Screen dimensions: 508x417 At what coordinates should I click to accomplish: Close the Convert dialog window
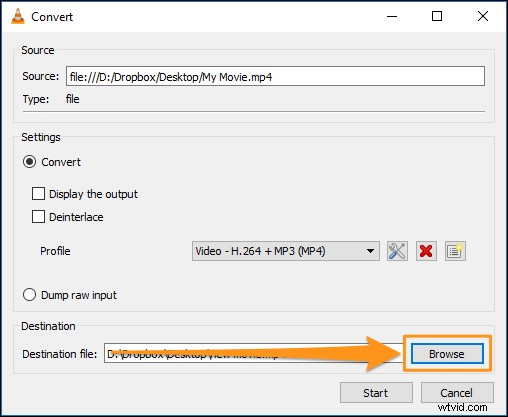(x=483, y=16)
